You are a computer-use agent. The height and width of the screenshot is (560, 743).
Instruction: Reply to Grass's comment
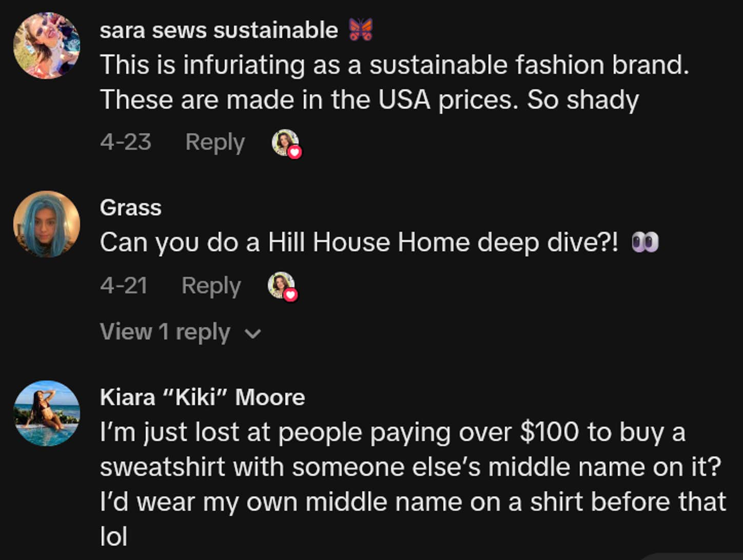(211, 286)
